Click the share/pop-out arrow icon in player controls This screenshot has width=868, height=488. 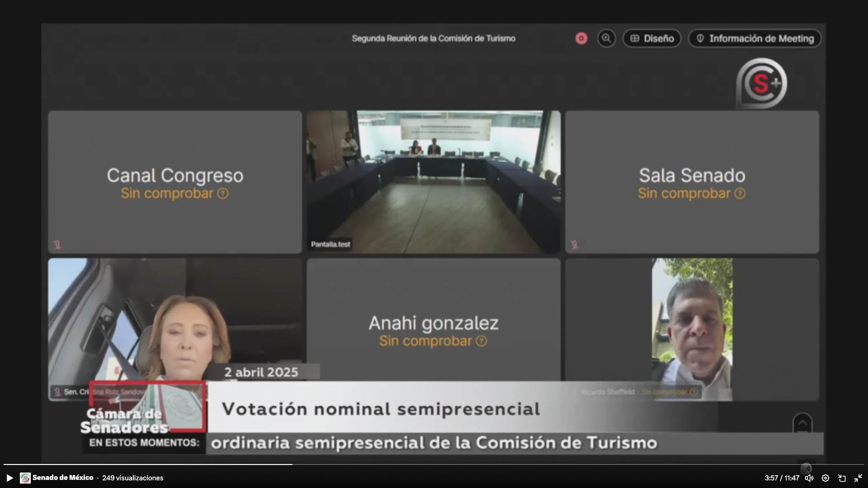click(x=842, y=478)
